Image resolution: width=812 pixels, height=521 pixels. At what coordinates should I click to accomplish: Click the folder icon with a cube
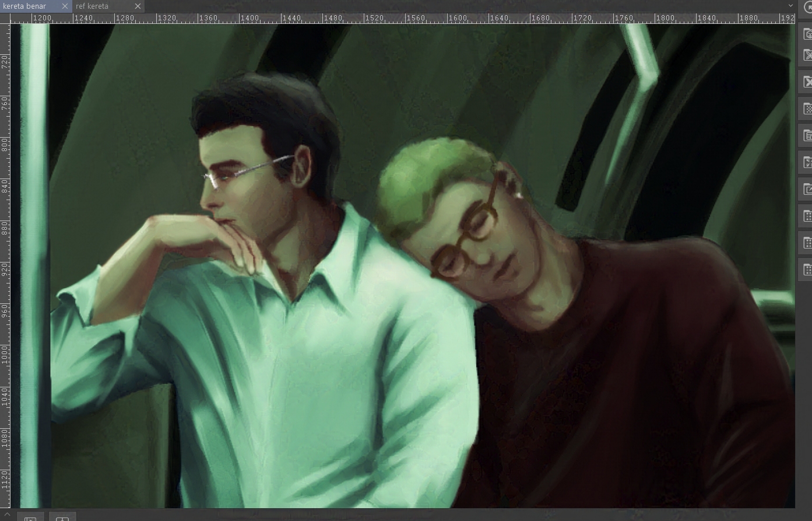(x=807, y=34)
